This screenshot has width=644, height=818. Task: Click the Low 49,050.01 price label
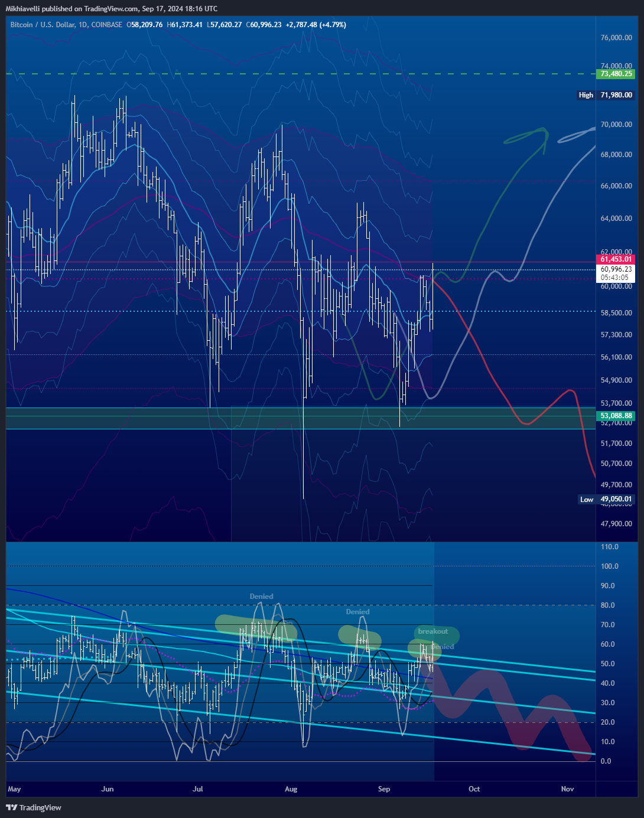[x=606, y=499]
